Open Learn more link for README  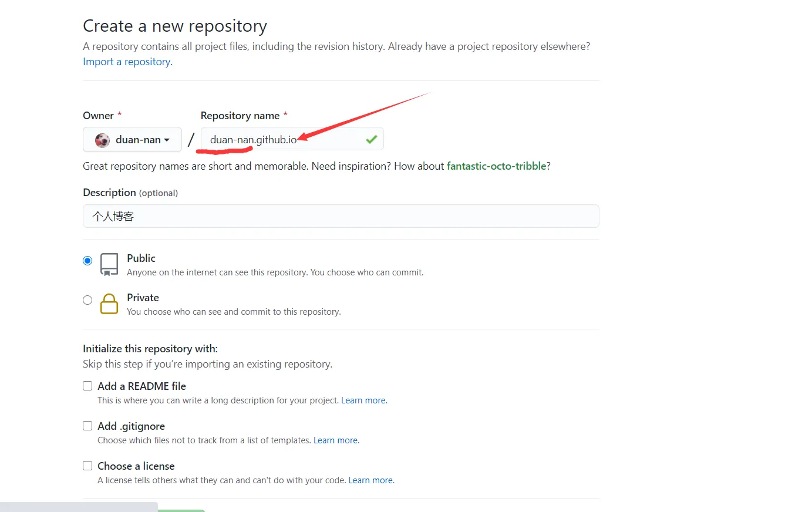(x=364, y=400)
